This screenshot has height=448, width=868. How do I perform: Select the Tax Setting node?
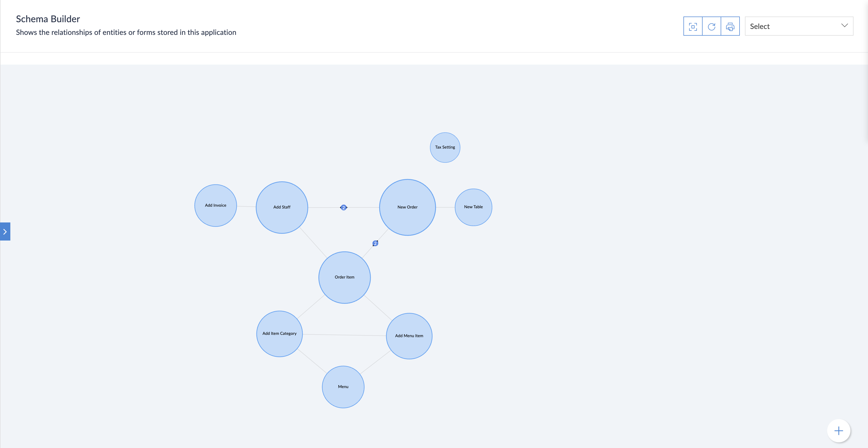tap(445, 147)
